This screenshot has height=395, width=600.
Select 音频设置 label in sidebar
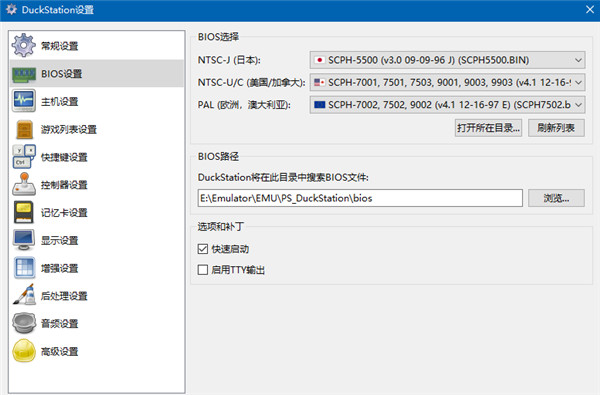coord(60,323)
